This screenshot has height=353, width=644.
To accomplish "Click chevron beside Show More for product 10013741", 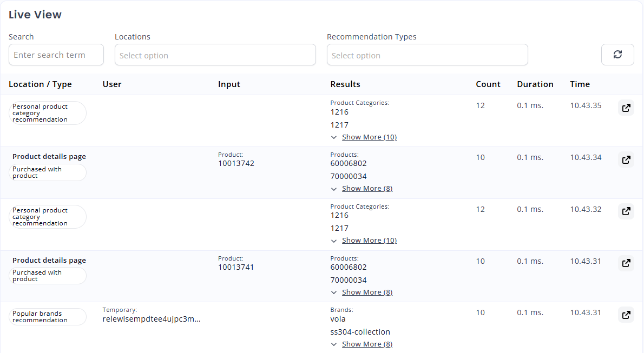I will point(334,292).
